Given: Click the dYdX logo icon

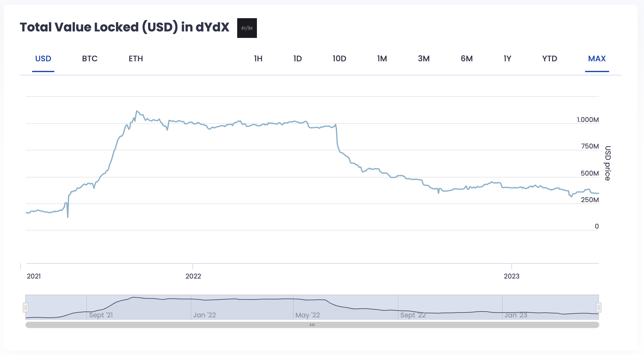Looking at the screenshot, I should [x=247, y=28].
